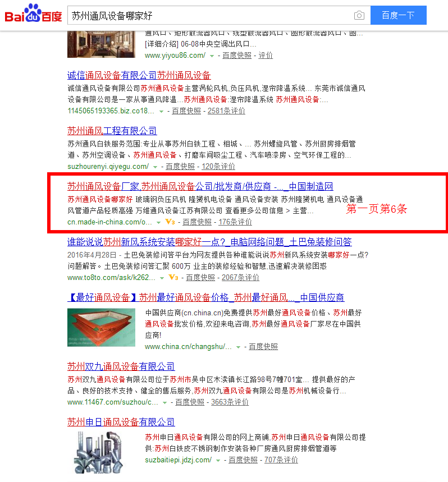This screenshot has height=482, width=448.
Task: Expand dropdown arrow next to cn.made-in-china.com
Action: [x=159, y=223]
